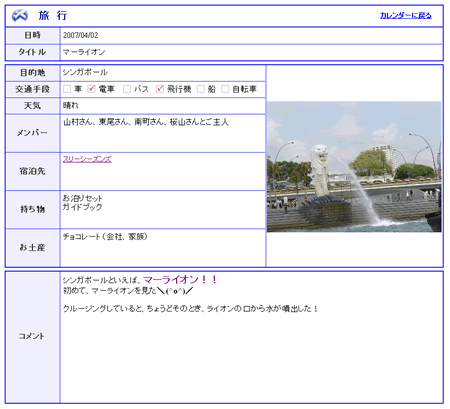This screenshot has height=409, width=450.
Task: Open the スリーシーズンズ lodging link
Action: click(87, 159)
